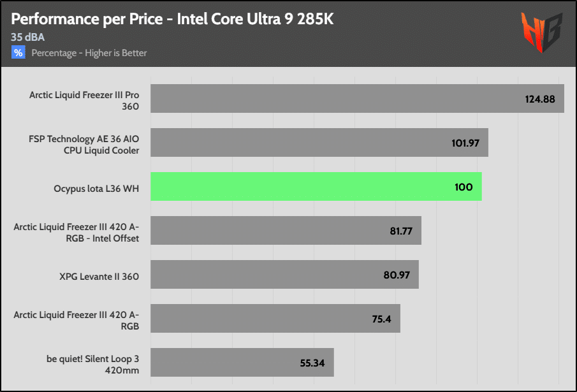Click the XPG Levante II 360 bar

[284, 274]
